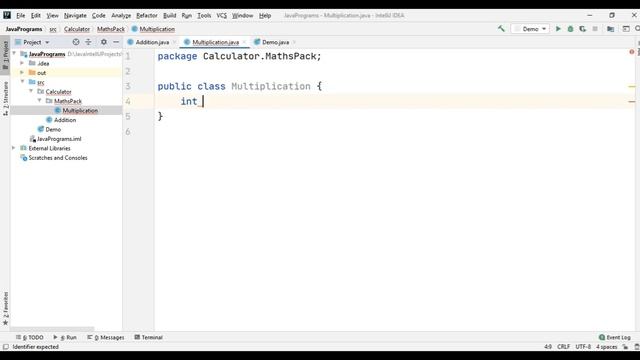Viewport: 640px width, 360px height.
Task: Click the Build project hammer icon
Action: (501, 29)
